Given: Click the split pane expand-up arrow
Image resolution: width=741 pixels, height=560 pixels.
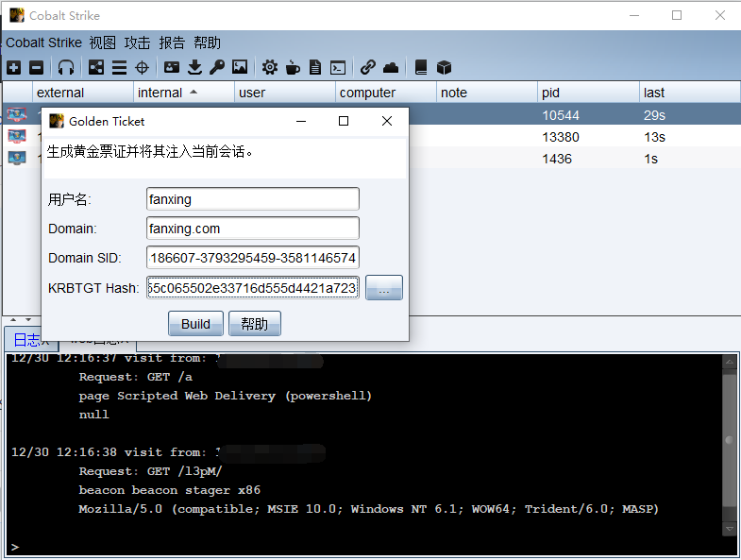Looking at the screenshot, I should (x=13, y=320).
